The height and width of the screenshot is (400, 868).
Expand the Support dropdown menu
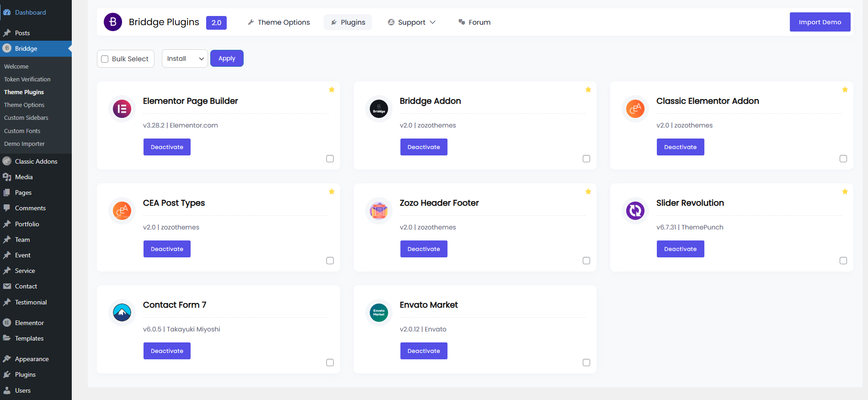[x=411, y=22]
